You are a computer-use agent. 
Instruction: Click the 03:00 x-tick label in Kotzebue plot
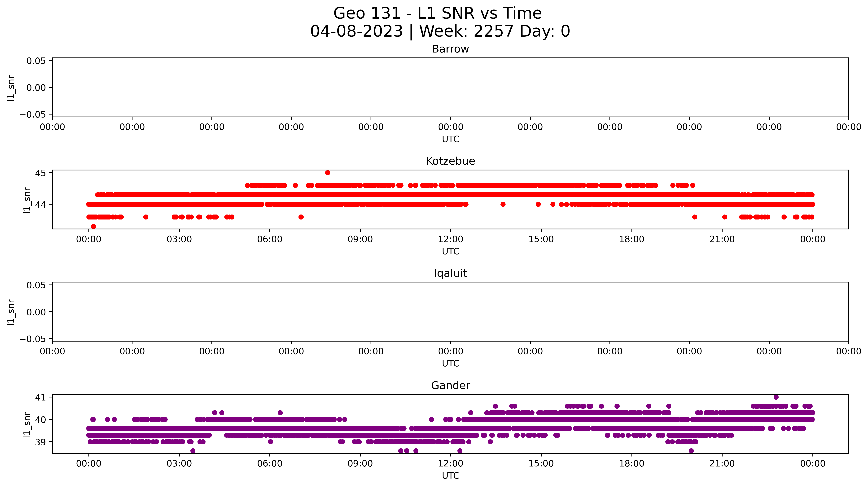click(179, 239)
